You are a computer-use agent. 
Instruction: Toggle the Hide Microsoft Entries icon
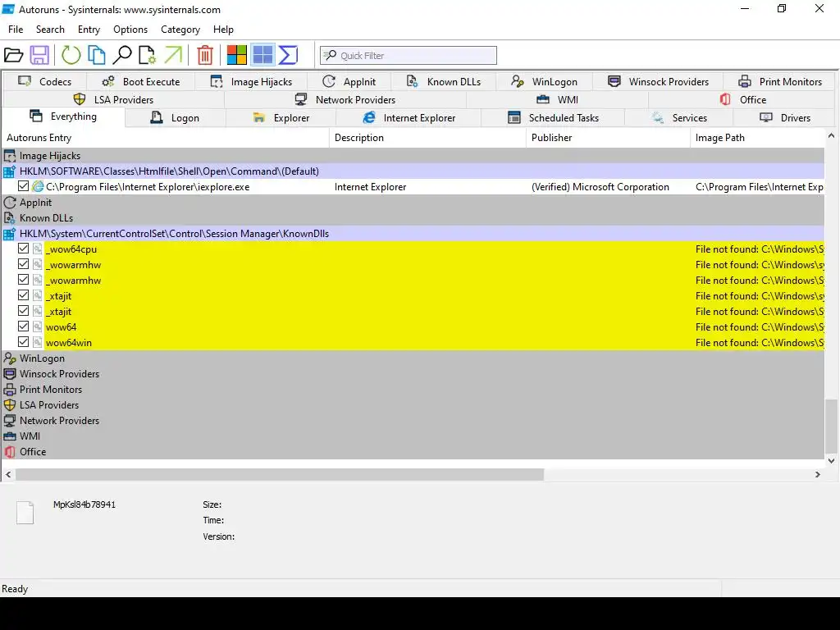(x=236, y=55)
